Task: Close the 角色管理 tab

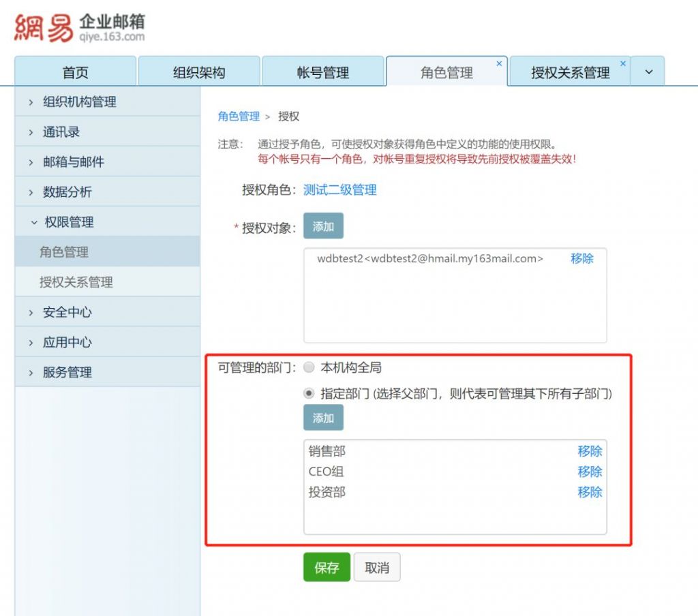Action: (x=499, y=63)
